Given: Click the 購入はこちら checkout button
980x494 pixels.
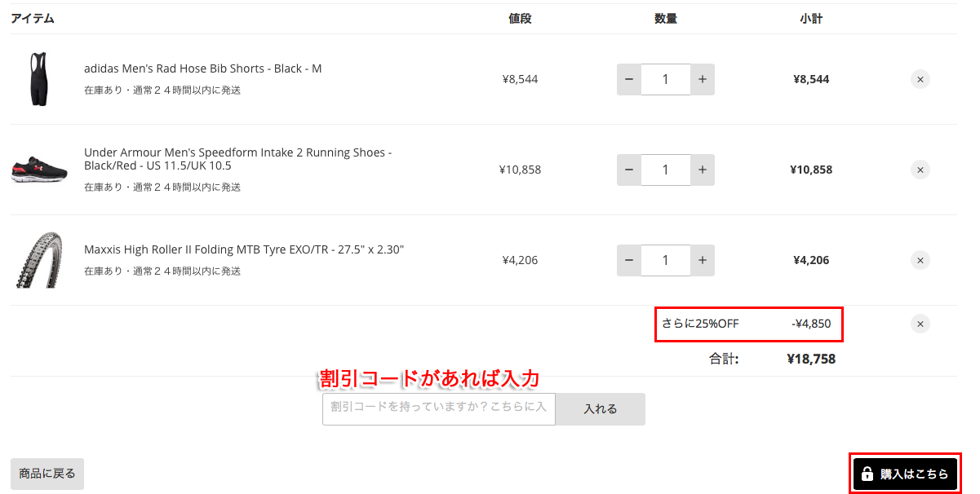Looking at the screenshot, I should click(905, 474).
